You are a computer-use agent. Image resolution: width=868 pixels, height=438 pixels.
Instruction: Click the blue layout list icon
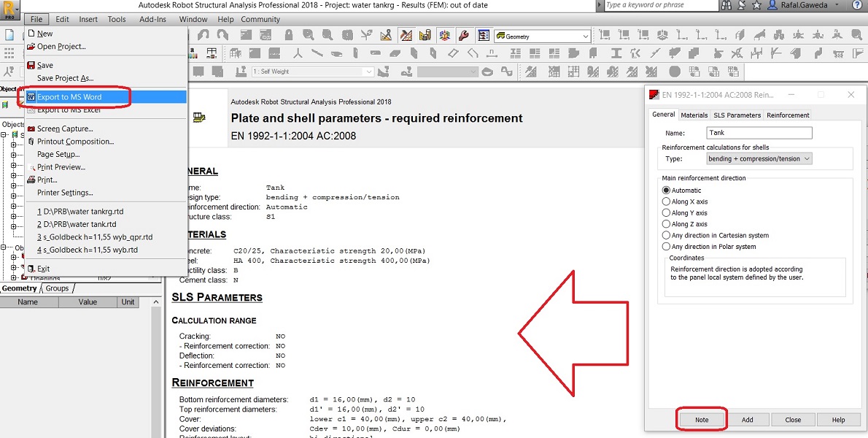[484, 36]
